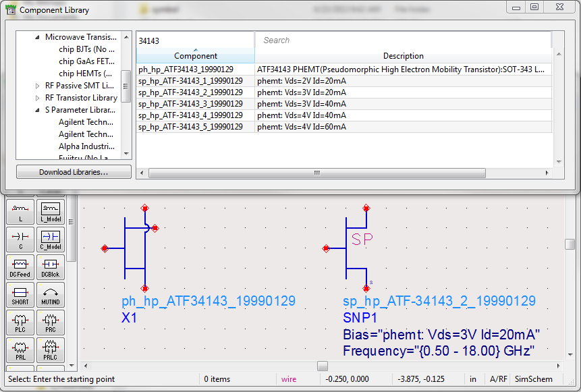Screen dimensions: 581x392
Task: Select chip GaAs FET library entry
Action: [86, 61]
